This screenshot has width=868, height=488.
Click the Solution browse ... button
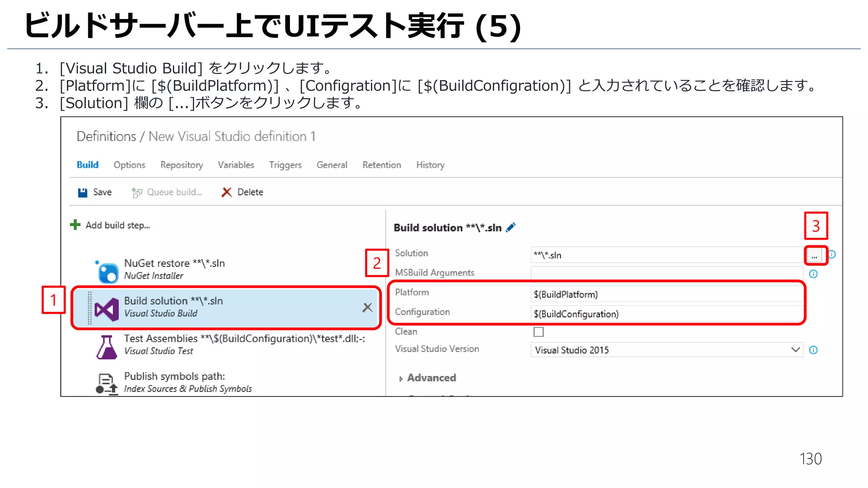(814, 255)
